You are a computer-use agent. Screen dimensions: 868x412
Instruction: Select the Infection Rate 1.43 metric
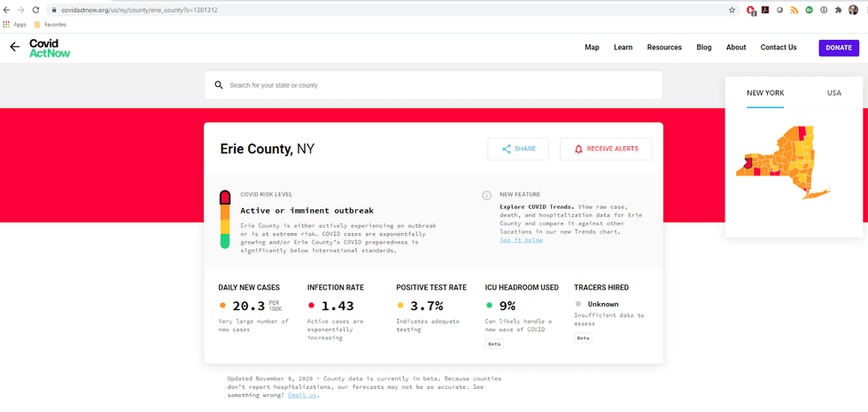(336, 313)
